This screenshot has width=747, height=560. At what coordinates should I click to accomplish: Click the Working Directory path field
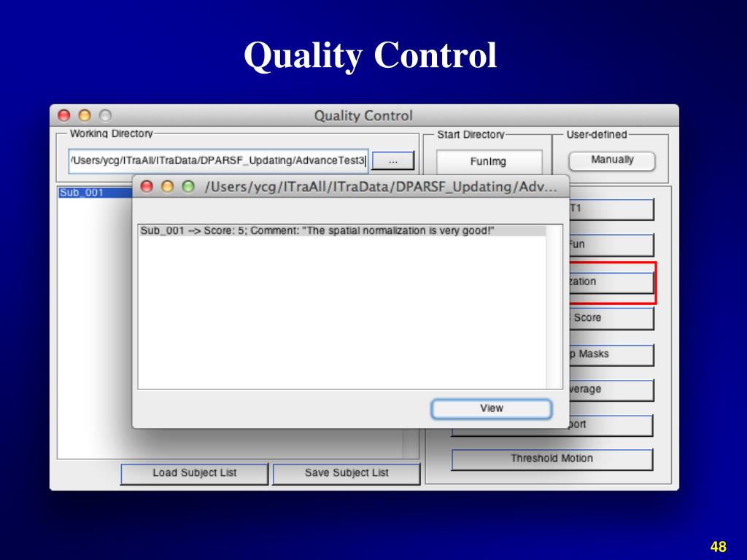tap(219, 160)
